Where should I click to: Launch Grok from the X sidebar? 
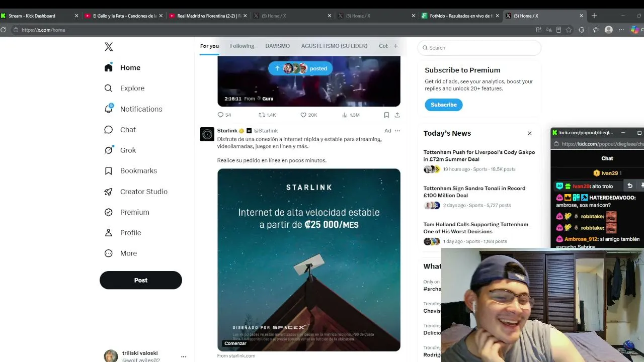coord(120,150)
